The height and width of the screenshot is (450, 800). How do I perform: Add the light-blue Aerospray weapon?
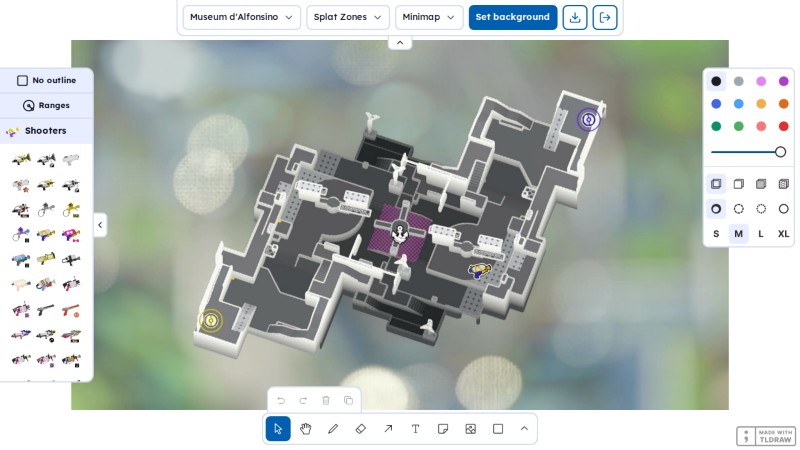tap(21, 259)
